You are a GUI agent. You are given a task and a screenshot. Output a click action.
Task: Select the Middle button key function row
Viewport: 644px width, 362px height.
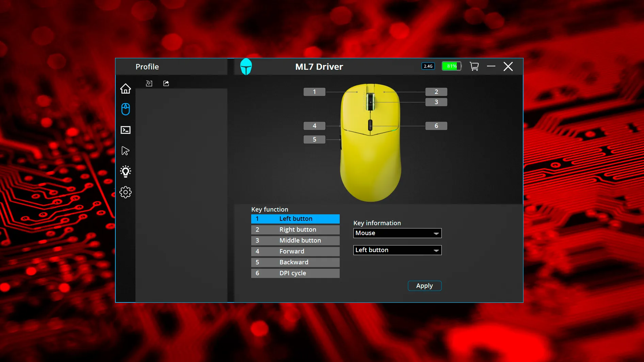click(x=295, y=241)
